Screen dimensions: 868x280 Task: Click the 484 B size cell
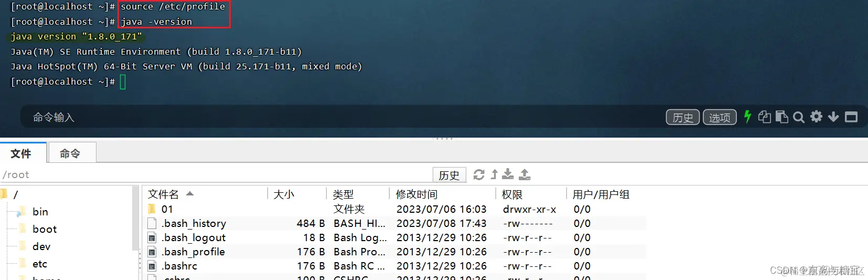pos(311,223)
